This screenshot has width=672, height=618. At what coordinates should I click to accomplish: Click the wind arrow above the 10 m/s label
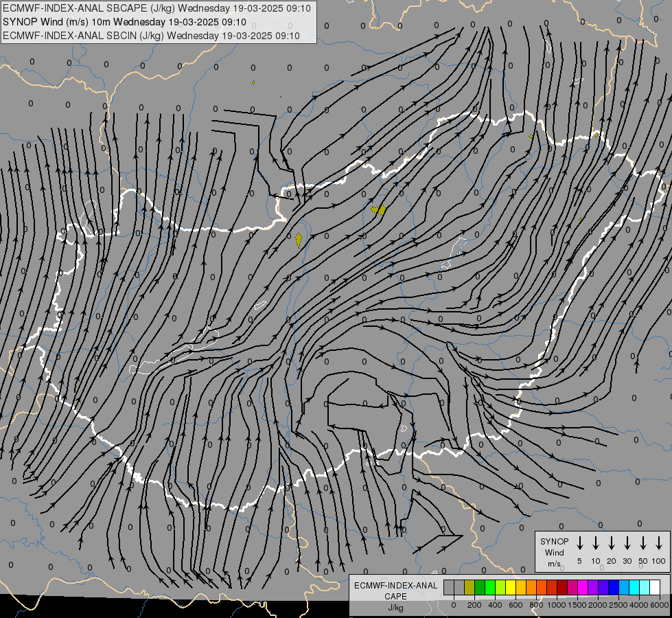pyautogui.click(x=596, y=543)
